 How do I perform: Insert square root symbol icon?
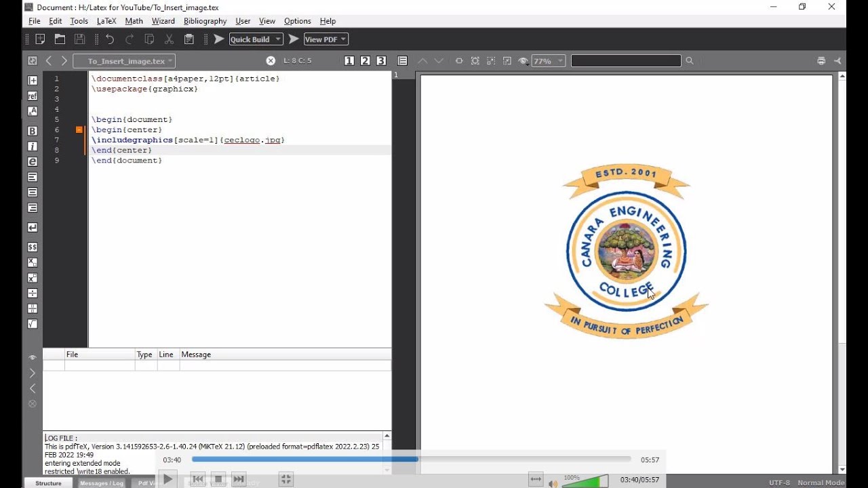point(33,324)
